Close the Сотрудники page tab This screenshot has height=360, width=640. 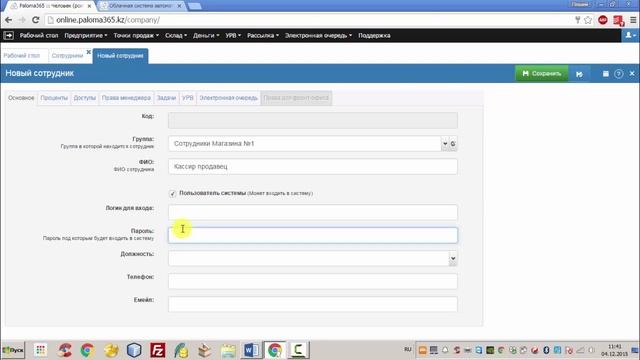coord(89,52)
